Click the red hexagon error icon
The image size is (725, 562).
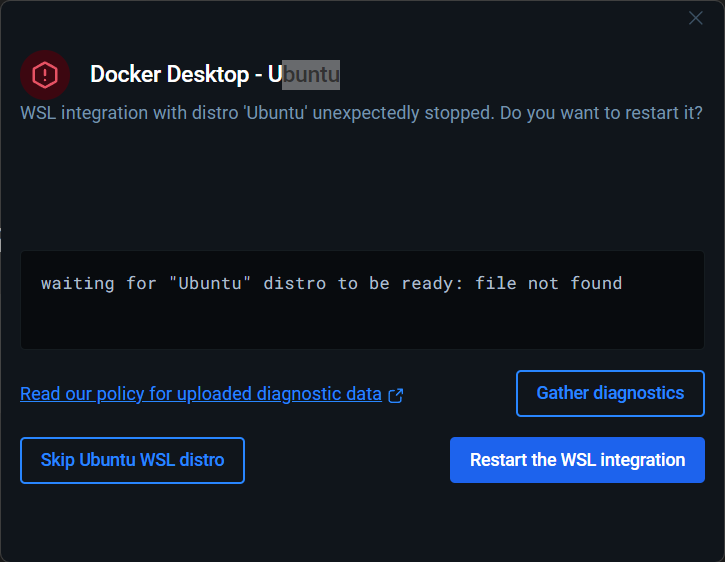pyautogui.click(x=45, y=74)
